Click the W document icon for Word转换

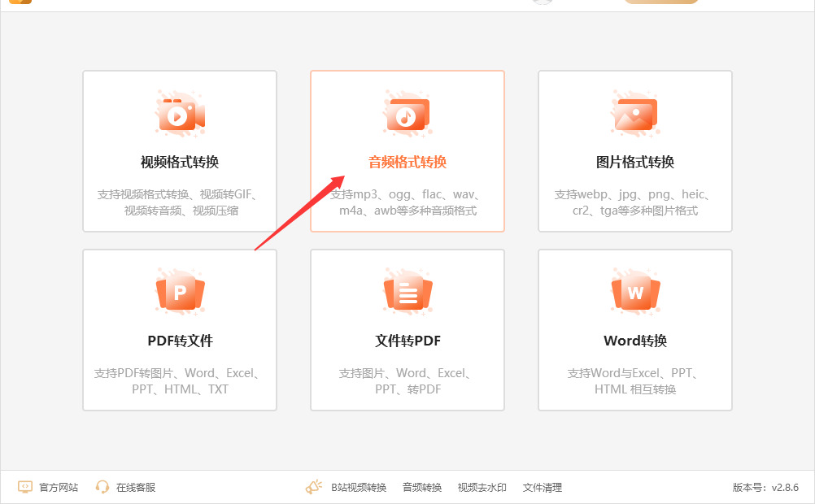635,292
